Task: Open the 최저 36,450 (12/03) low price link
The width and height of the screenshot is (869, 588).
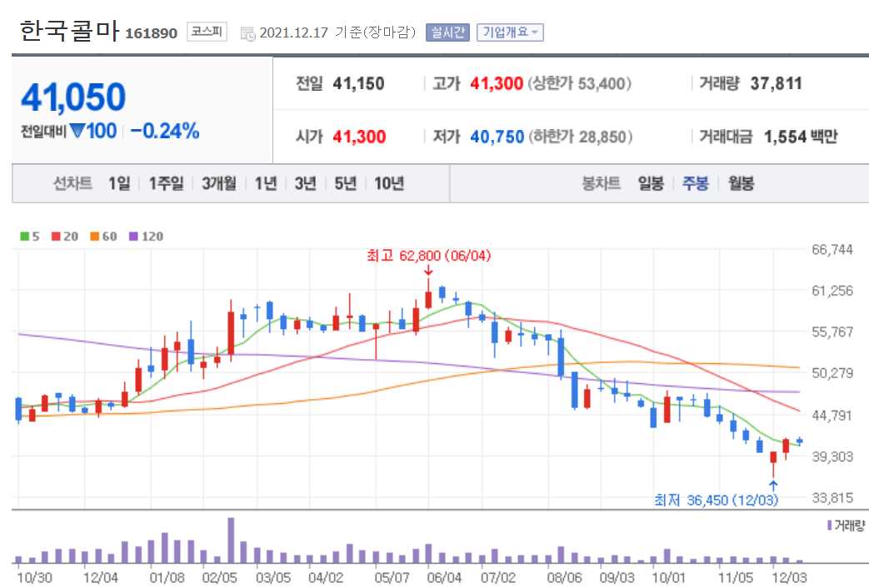Action: click(x=717, y=501)
